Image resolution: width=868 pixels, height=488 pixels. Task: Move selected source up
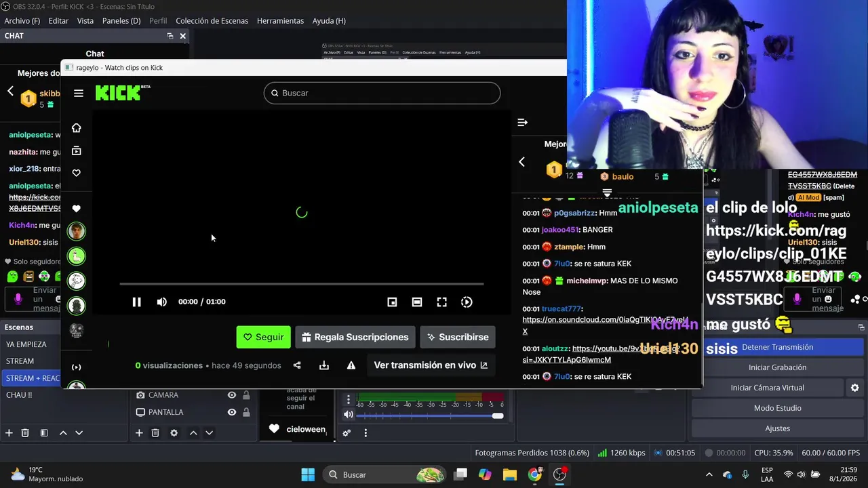point(193,432)
